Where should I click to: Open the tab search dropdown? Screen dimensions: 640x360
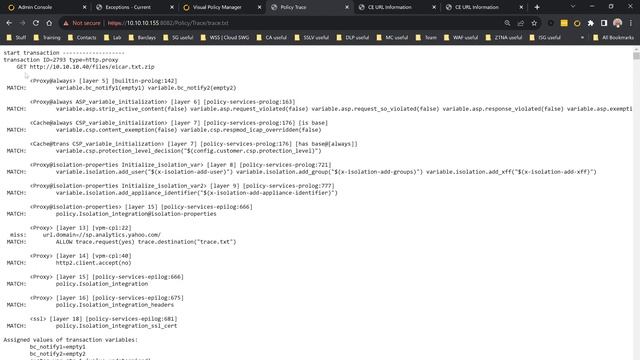[573, 7]
